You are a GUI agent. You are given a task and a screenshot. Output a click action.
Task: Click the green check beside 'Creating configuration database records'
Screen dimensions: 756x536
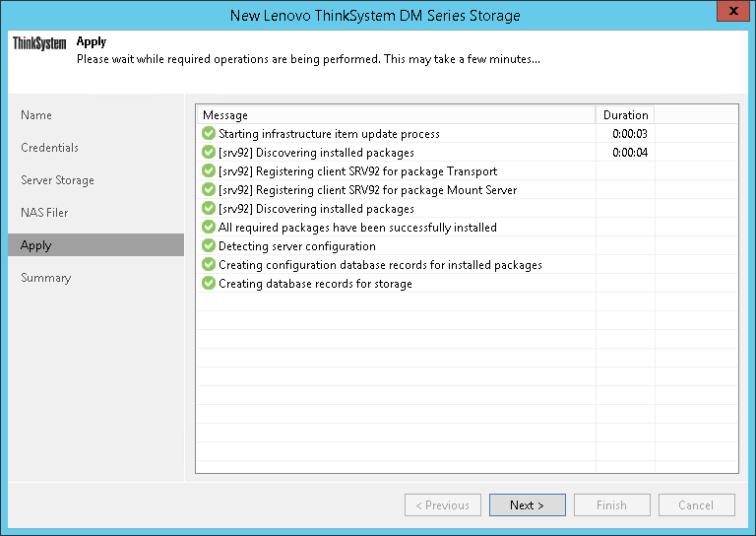(209, 264)
